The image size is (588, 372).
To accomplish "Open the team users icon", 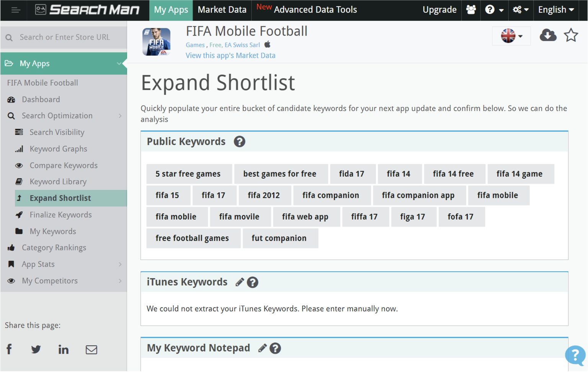I will pyautogui.click(x=471, y=10).
